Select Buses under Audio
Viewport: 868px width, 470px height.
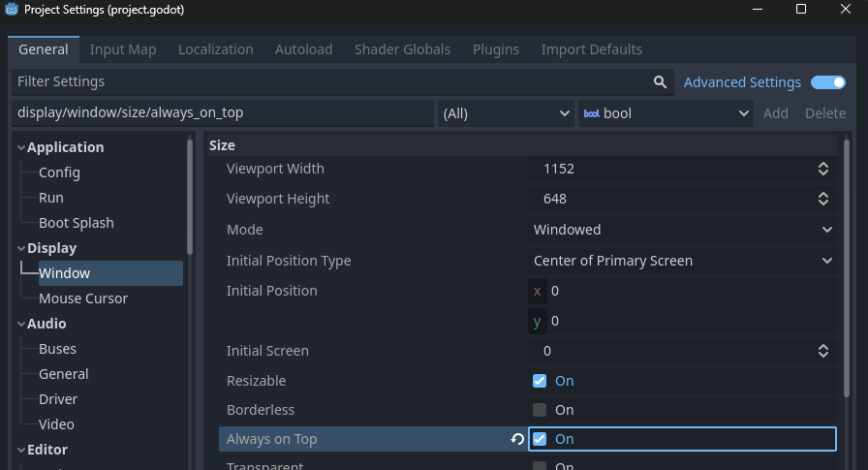[x=57, y=349]
